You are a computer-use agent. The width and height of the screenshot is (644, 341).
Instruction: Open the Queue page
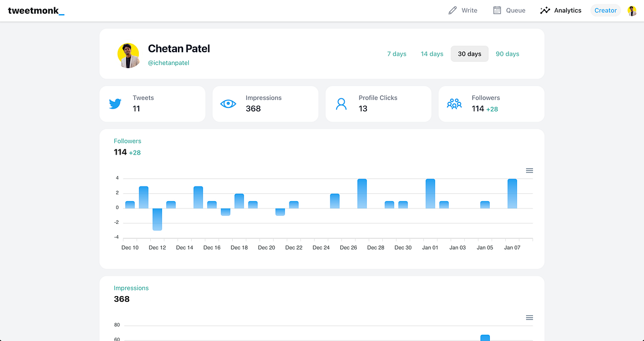coord(509,10)
